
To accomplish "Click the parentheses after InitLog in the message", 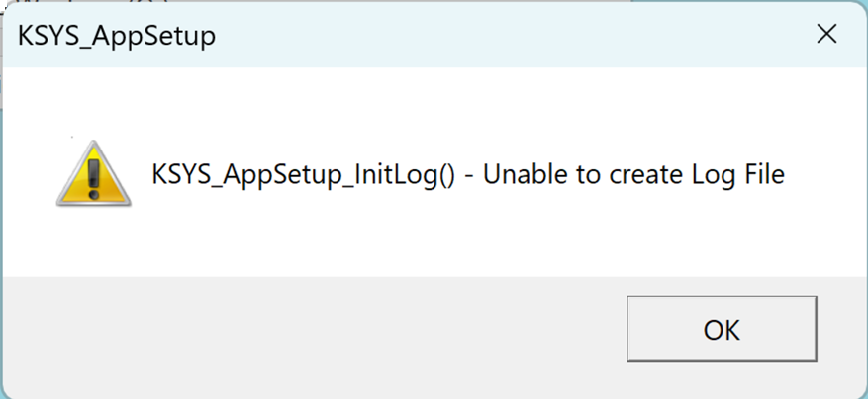I will point(444,176).
